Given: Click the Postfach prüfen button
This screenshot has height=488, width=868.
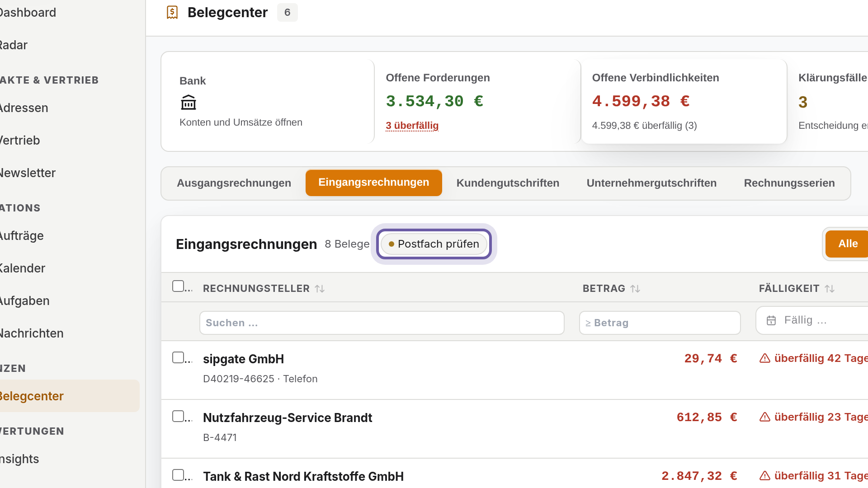Looking at the screenshot, I should coord(434,244).
